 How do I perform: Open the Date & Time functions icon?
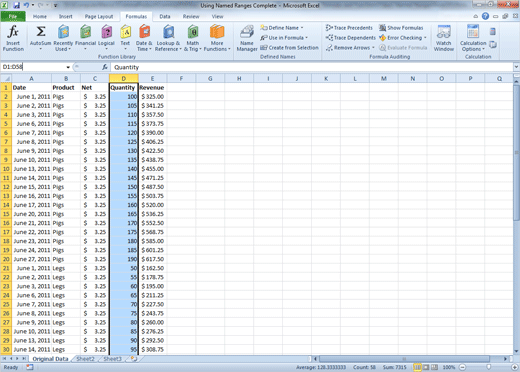tap(144, 33)
